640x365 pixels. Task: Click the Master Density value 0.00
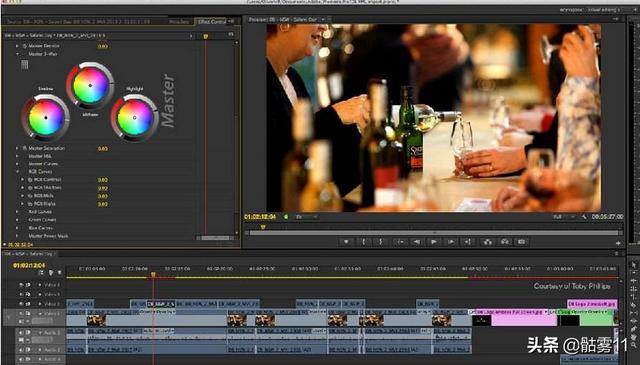pyautogui.click(x=103, y=46)
